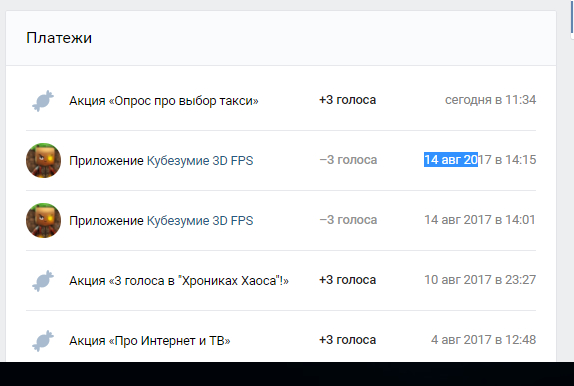Click +3 голоса in the Про Интернет и ТВ row
The width and height of the screenshot is (574, 386).
[x=347, y=340]
